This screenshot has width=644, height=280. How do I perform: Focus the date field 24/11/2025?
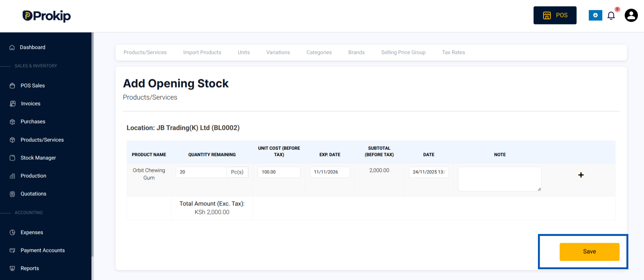click(429, 172)
